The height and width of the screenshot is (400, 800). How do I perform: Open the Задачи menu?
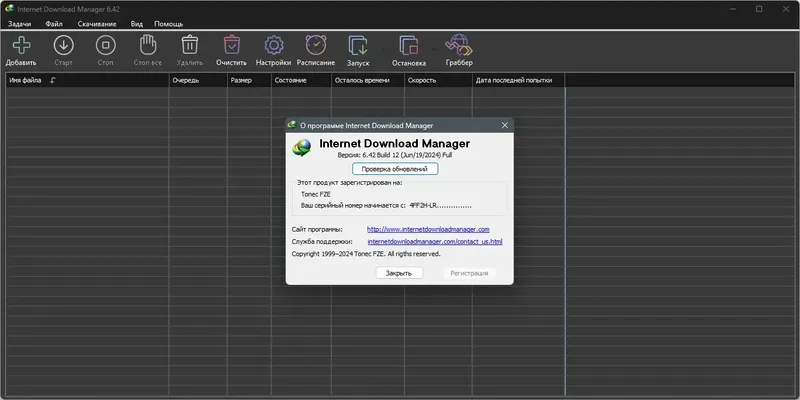point(19,24)
